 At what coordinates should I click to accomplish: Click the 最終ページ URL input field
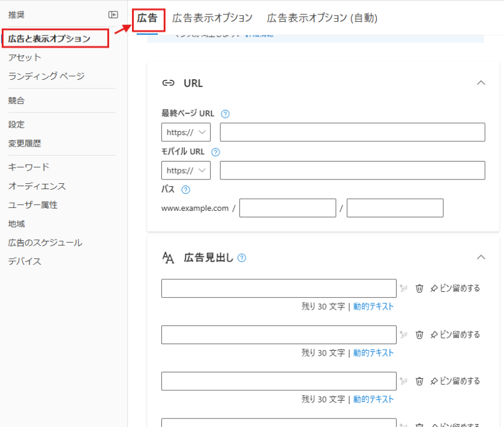point(352,132)
